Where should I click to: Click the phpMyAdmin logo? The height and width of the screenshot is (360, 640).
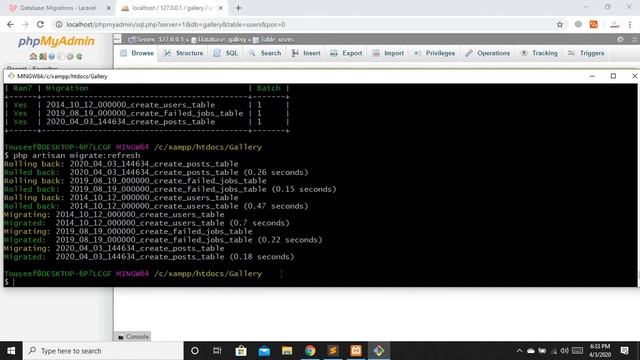coord(56,41)
